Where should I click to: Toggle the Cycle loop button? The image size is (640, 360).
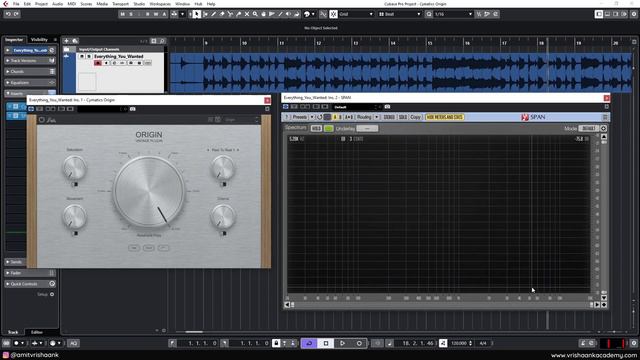coord(309,343)
